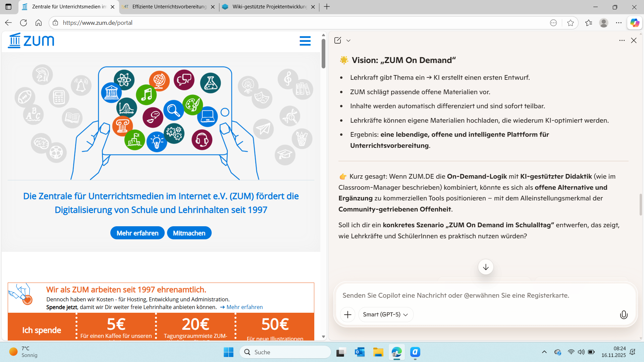Add page to favorites with star icon

(x=570, y=23)
